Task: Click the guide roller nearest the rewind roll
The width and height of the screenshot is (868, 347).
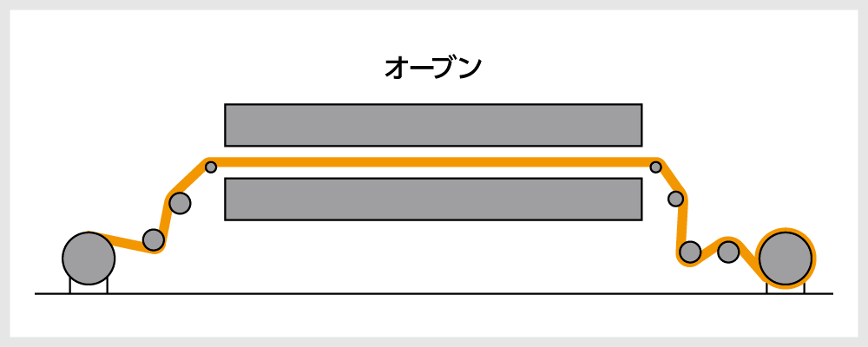Action: (728, 252)
